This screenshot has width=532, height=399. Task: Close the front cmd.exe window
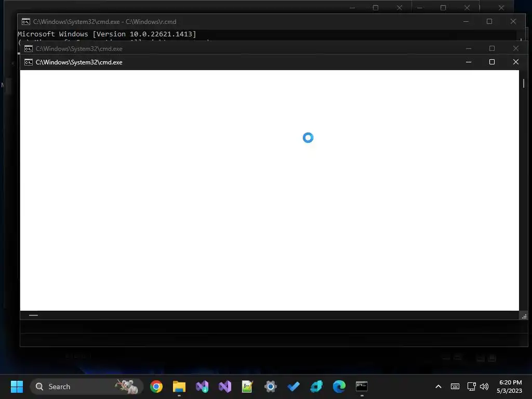point(516,62)
